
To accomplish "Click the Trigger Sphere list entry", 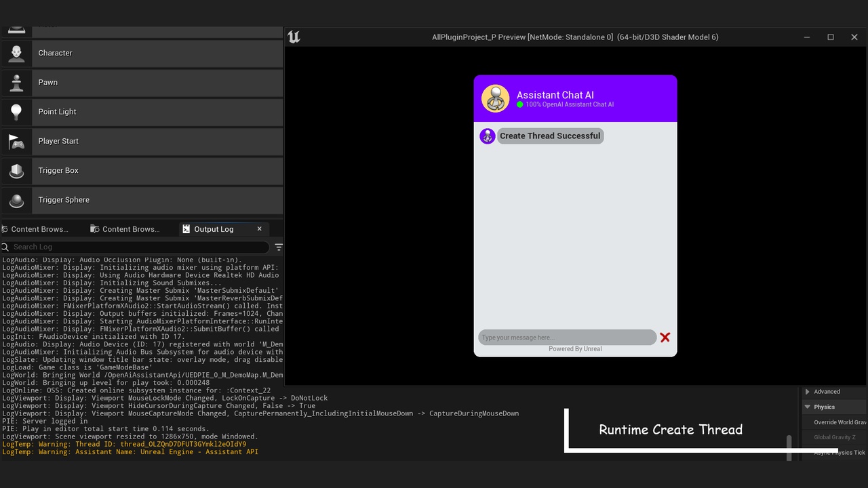I will [142, 200].
